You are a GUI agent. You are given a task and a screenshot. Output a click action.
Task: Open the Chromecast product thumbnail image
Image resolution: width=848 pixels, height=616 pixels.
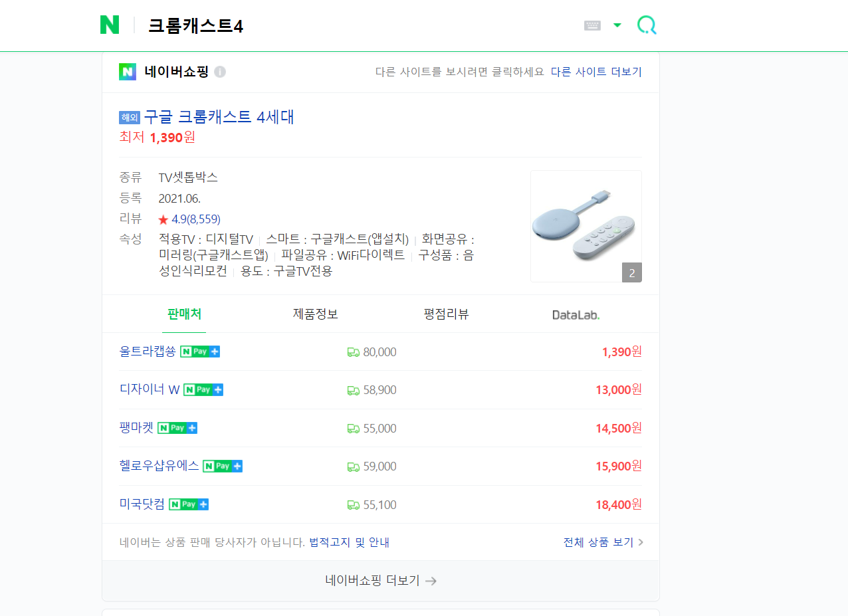[x=586, y=226]
